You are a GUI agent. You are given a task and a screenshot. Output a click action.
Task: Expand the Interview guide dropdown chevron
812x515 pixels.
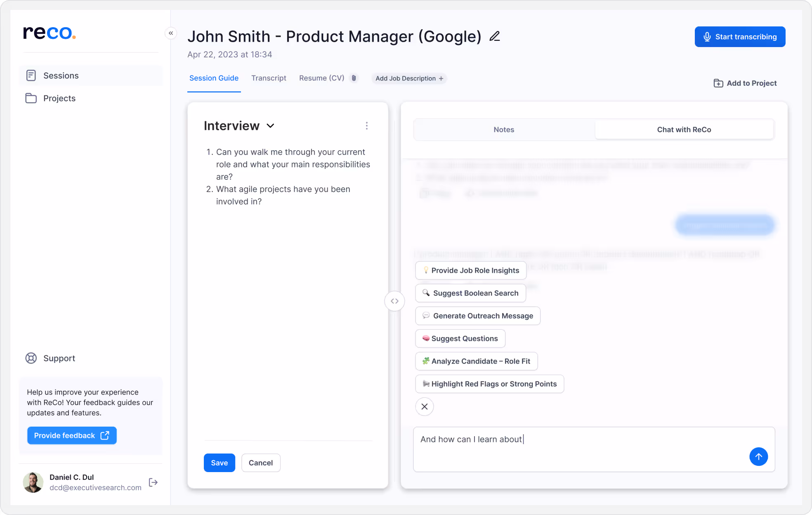pyautogui.click(x=270, y=126)
